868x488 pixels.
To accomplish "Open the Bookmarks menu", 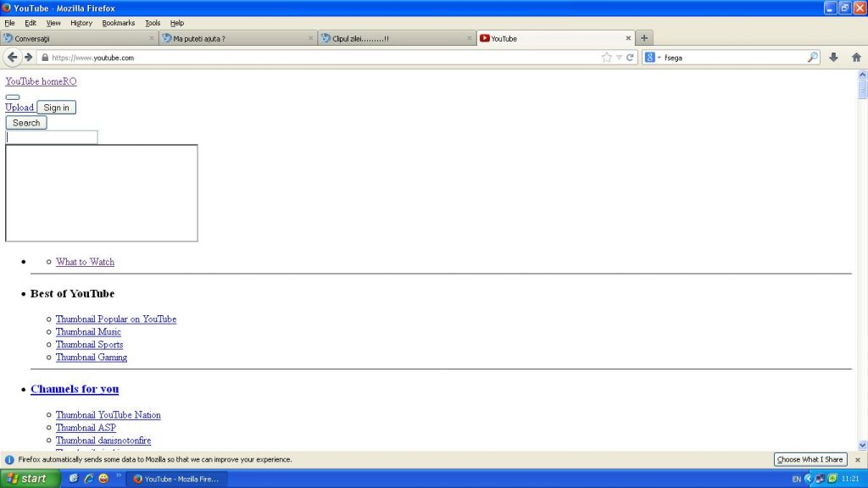I will (119, 23).
